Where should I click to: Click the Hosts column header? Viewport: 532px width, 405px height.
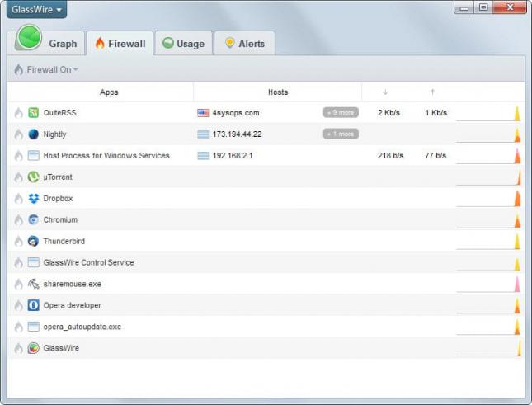tap(278, 92)
